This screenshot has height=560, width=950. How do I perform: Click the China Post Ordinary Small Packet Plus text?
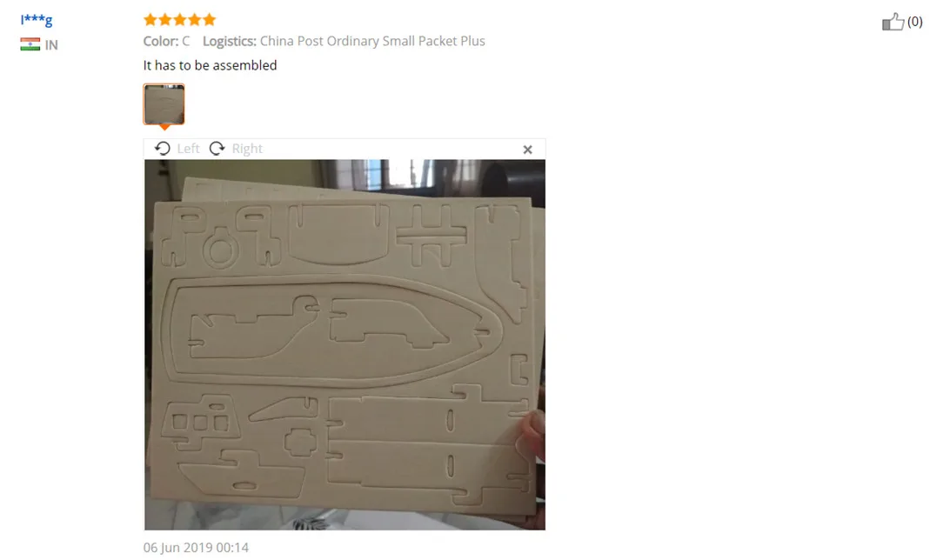pos(372,41)
